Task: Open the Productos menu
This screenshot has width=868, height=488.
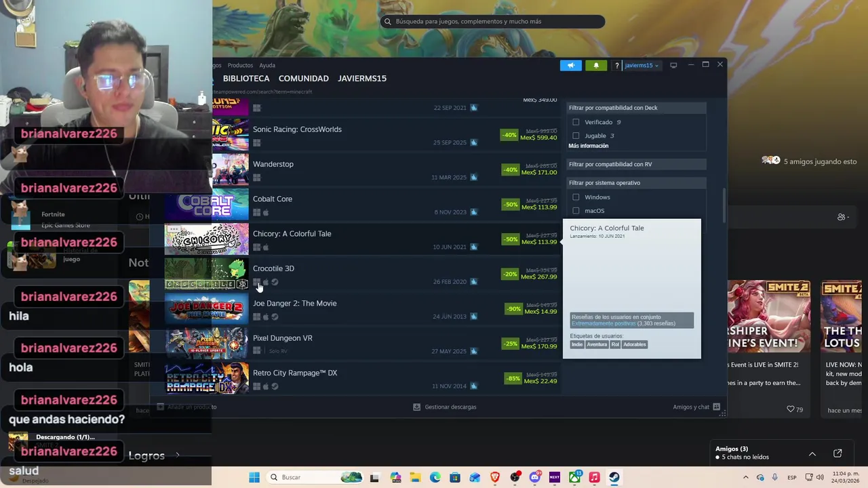Action: tap(240, 65)
